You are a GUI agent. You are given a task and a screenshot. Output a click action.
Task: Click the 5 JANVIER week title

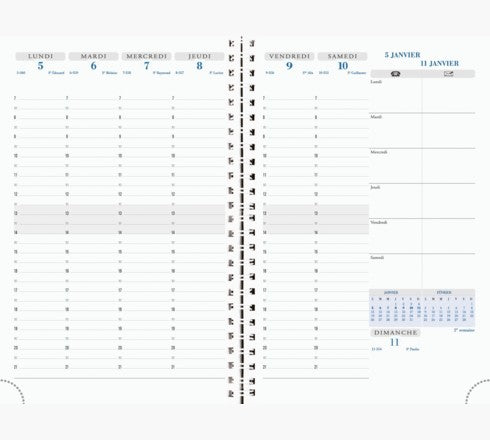(402, 55)
